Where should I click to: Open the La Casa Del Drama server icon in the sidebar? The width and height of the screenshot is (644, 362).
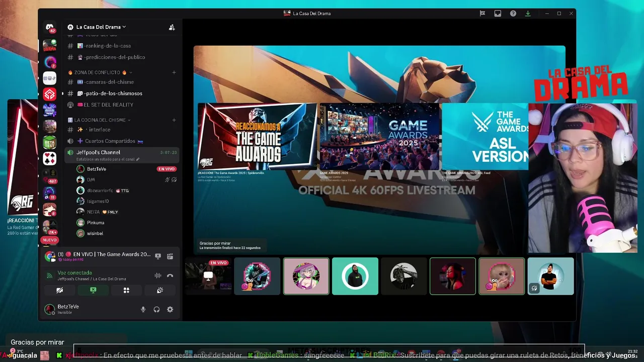point(49,45)
